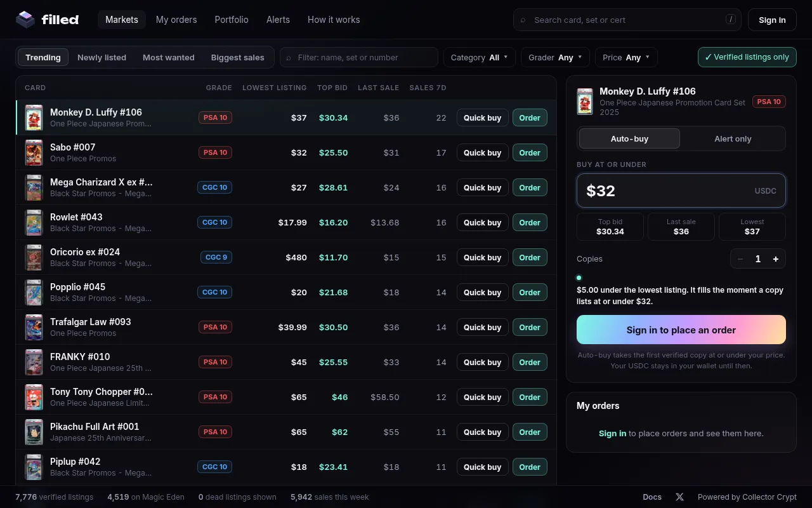Click the Tony Tony Chopper card thumbnail
The width and height of the screenshot is (812, 508).
tap(34, 397)
